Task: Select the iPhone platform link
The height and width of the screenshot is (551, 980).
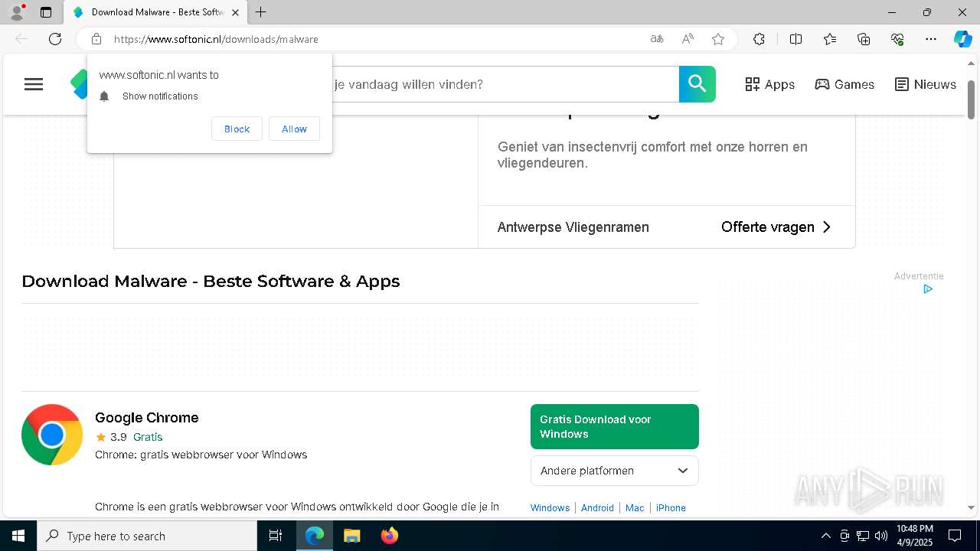Action: click(671, 508)
